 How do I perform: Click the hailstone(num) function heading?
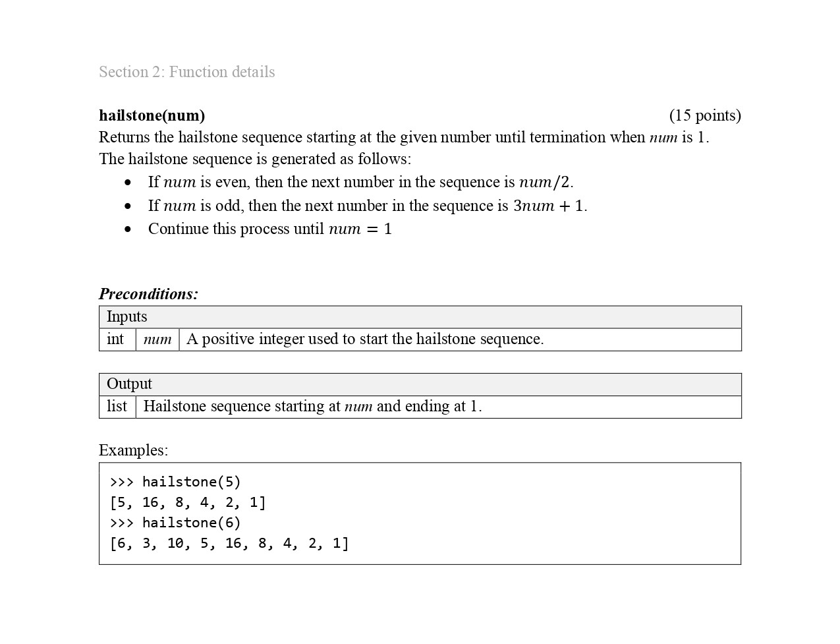click(x=152, y=115)
